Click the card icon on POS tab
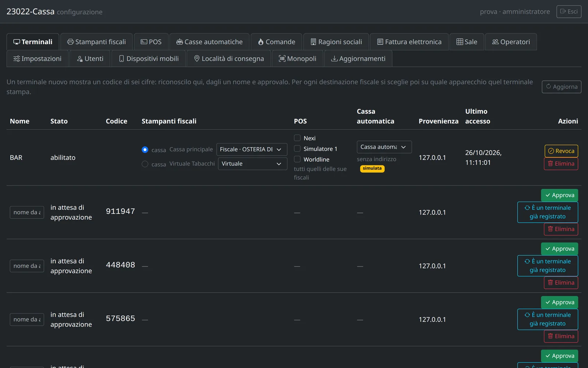 [144, 42]
